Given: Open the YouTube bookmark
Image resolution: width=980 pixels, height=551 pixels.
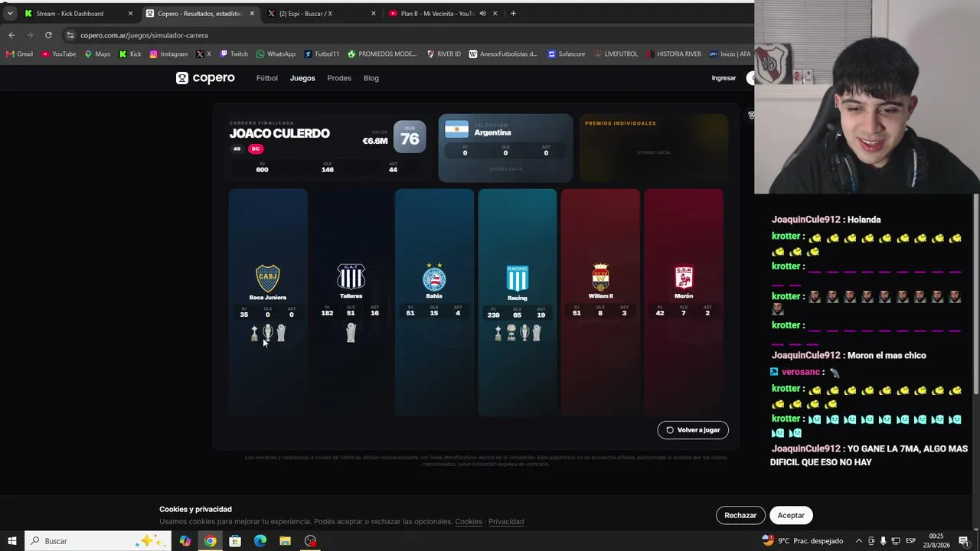Looking at the screenshot, I should click(59, 54).
